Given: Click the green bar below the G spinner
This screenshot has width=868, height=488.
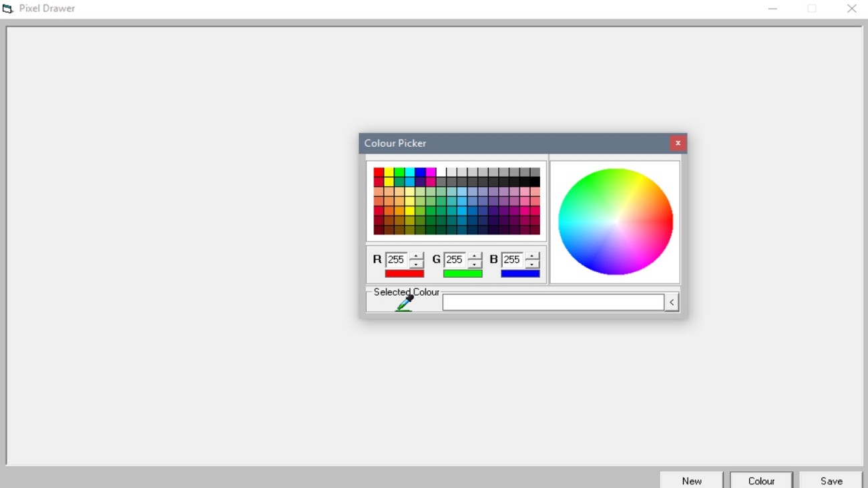Looking at the screenshot, I should 463,272.
